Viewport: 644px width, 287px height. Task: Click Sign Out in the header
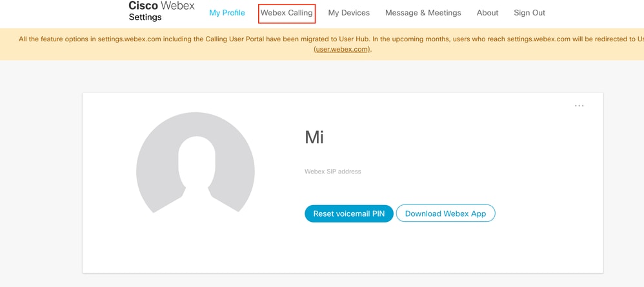click(529, 13)
